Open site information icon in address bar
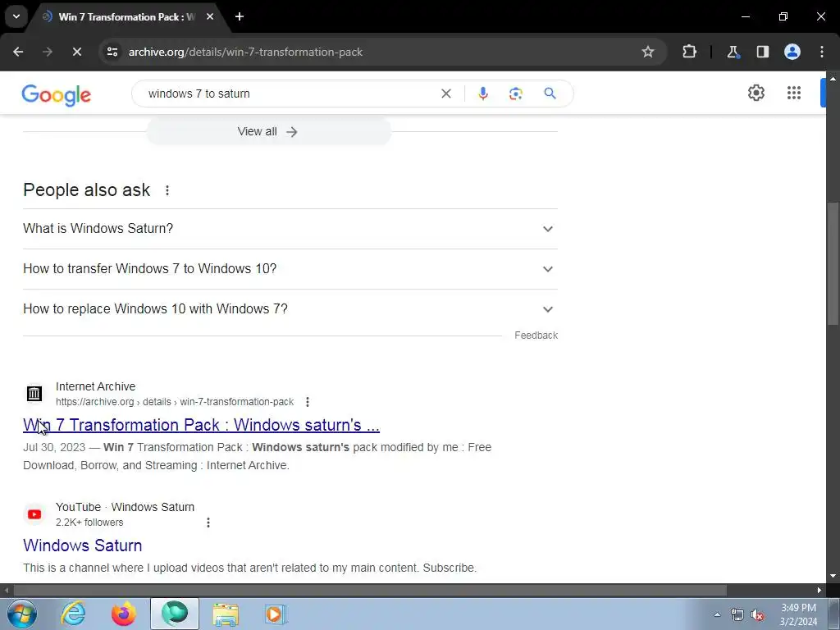 pos(112,52)
